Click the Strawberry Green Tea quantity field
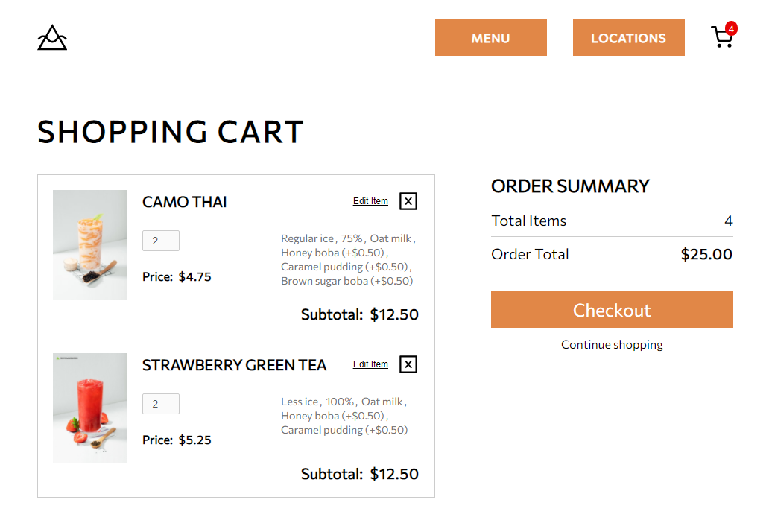The height and width of the screenshot is (532, 769). (160, 403)
